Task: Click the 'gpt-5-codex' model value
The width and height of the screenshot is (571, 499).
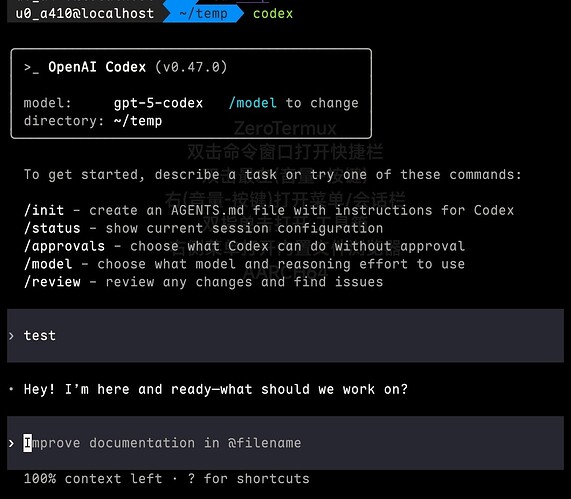Action: tap(158, 103)
